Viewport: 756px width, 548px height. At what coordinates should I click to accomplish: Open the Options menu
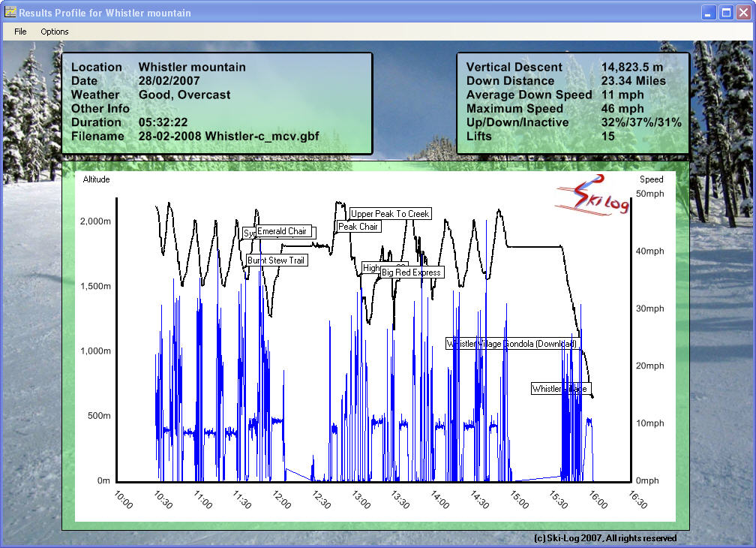point(55,32)
